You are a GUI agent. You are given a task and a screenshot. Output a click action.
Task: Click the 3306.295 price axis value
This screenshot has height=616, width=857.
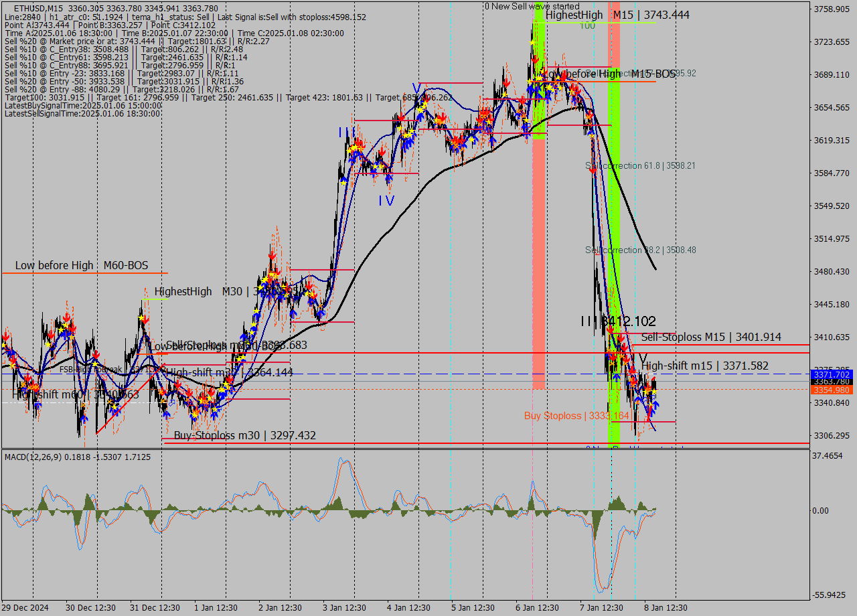click(x=831, y=436)
